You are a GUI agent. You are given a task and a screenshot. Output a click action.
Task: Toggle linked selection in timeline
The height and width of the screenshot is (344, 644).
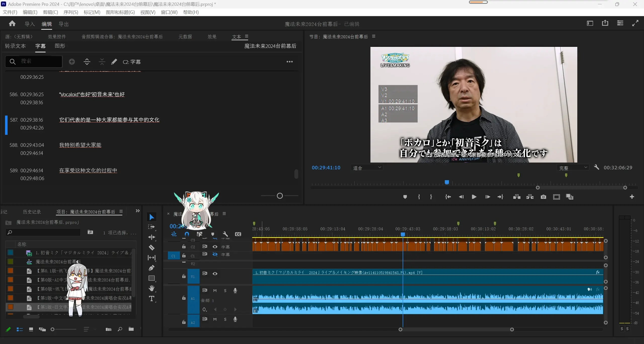[199, 234]
